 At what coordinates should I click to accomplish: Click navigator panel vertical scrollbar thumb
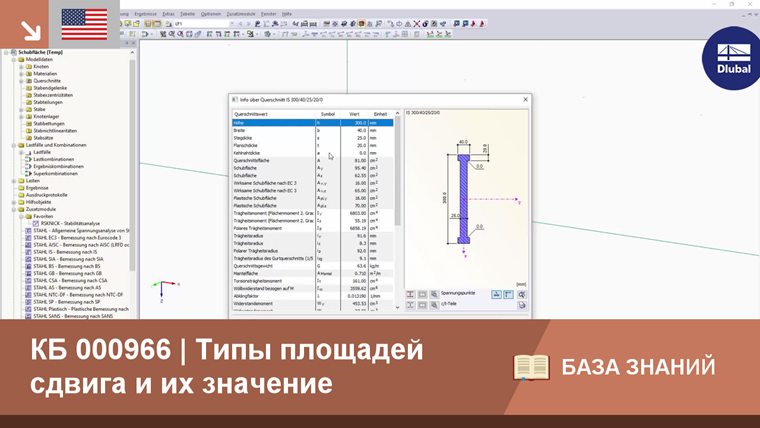(x=132, y=165)
